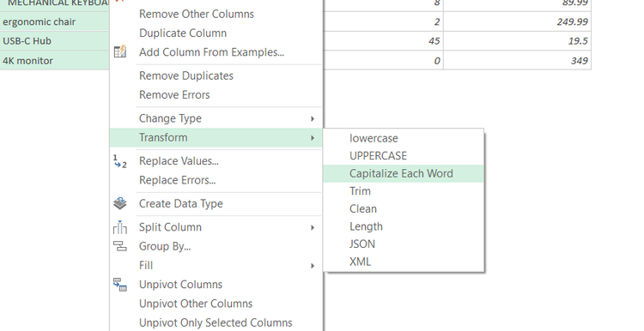Open the Change Type menu entry
Image resolution: width=644 pixels, height=331 pixels.
pyautogui.click(x=216, y=118)
